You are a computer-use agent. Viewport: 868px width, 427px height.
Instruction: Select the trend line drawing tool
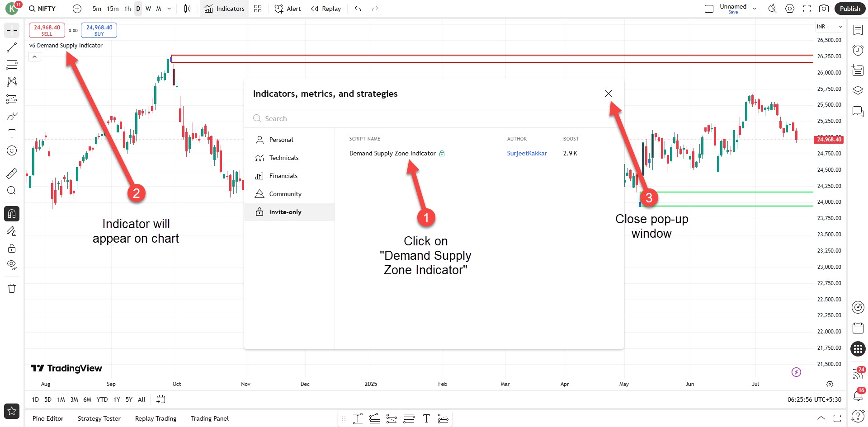[12, 47]
